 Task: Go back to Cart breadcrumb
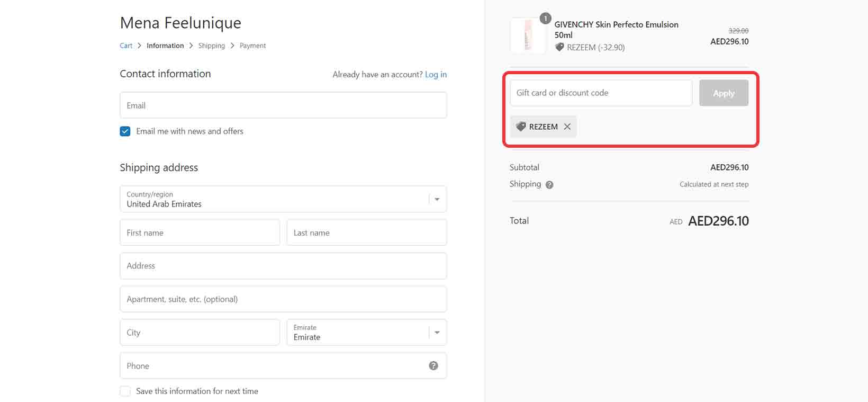pyautogui.click(x=126, y=46)
